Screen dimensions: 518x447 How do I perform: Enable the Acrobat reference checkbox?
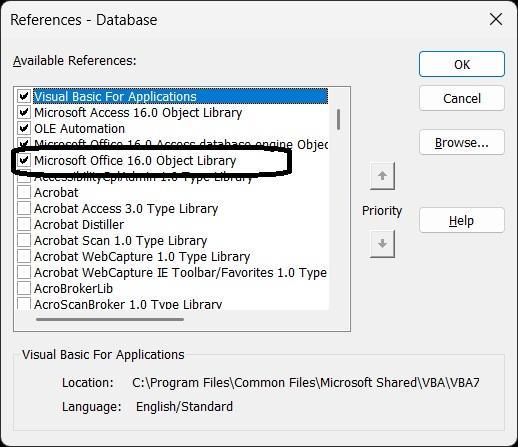24,192
